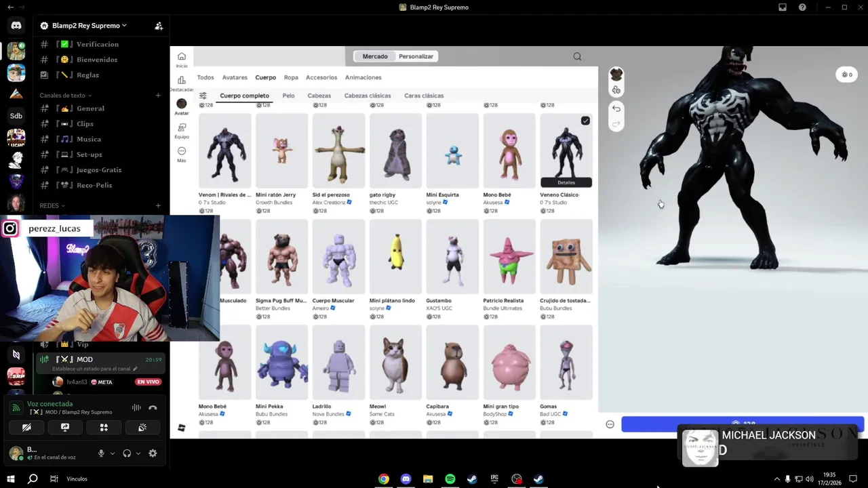Share your screen in Discord
The image size is (868, 488).
click(65, 428)
